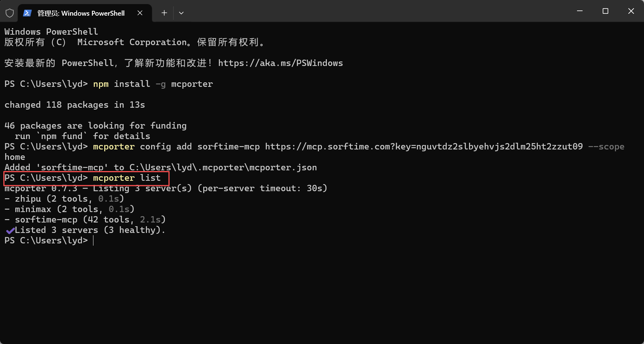Minimize the terminal window

[580, 11]
